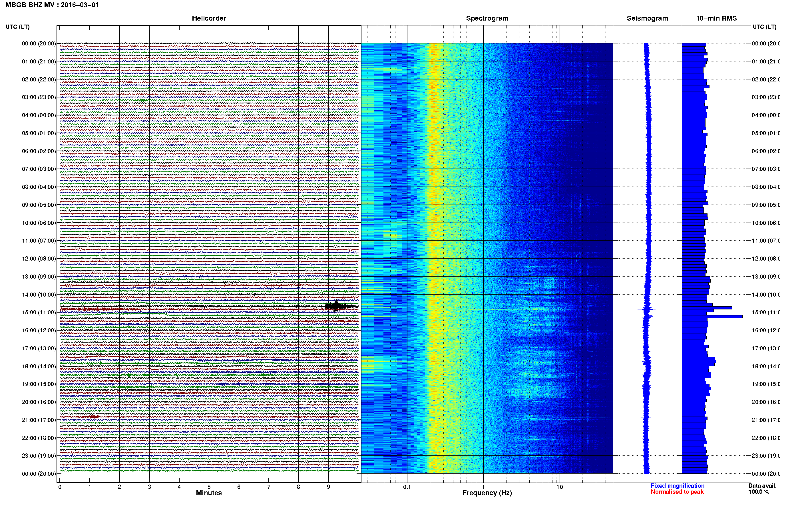Screen dimensions: 812x508
Task: Click the left 01:00 (21:00) time label
Action: point(39,61)
